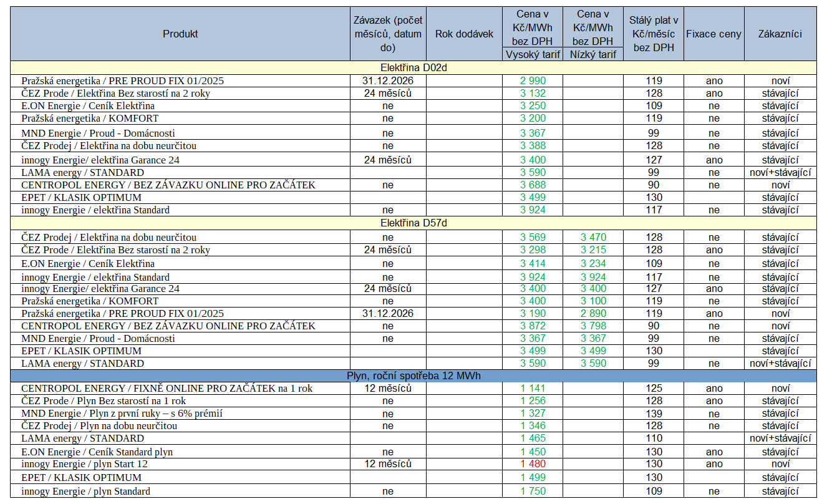Click the gas price '1 499'

533,477
